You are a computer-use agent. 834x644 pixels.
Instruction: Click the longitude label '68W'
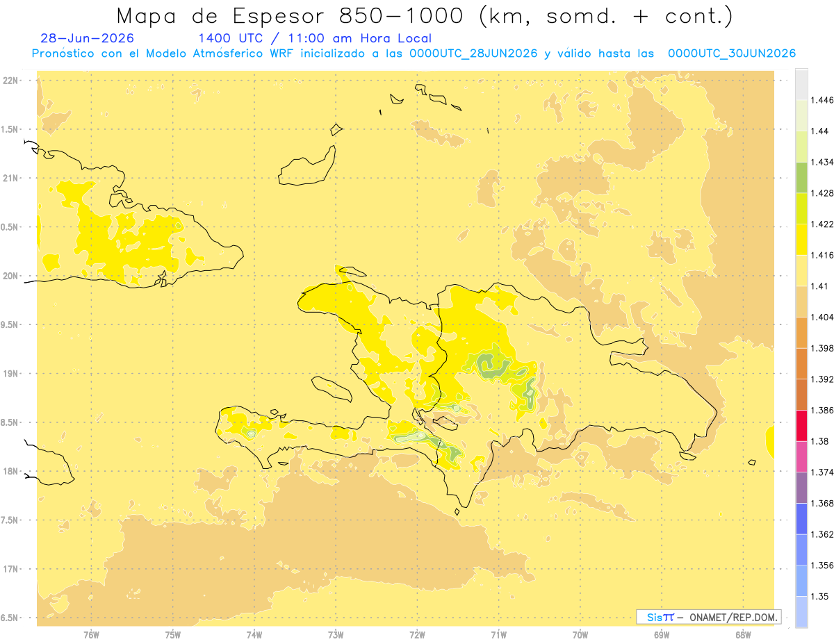point(743,634)
